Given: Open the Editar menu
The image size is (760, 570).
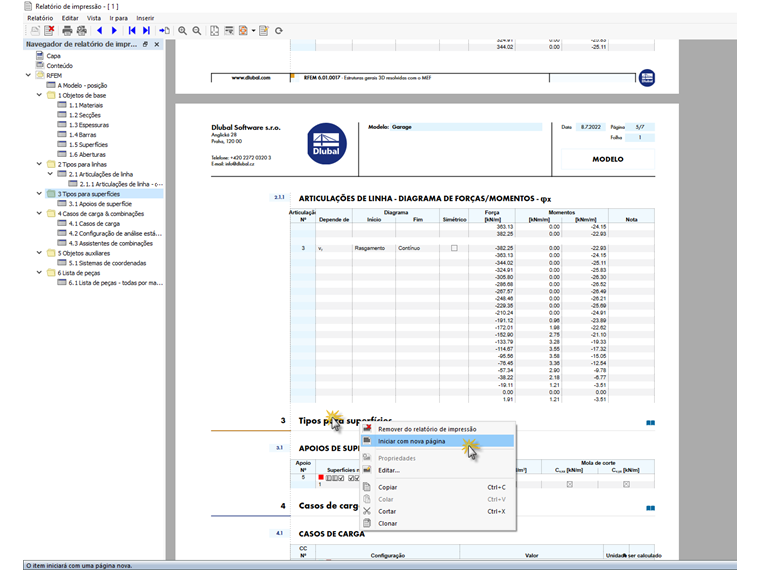Looking at the screenshot, I should tap(70, 18).
